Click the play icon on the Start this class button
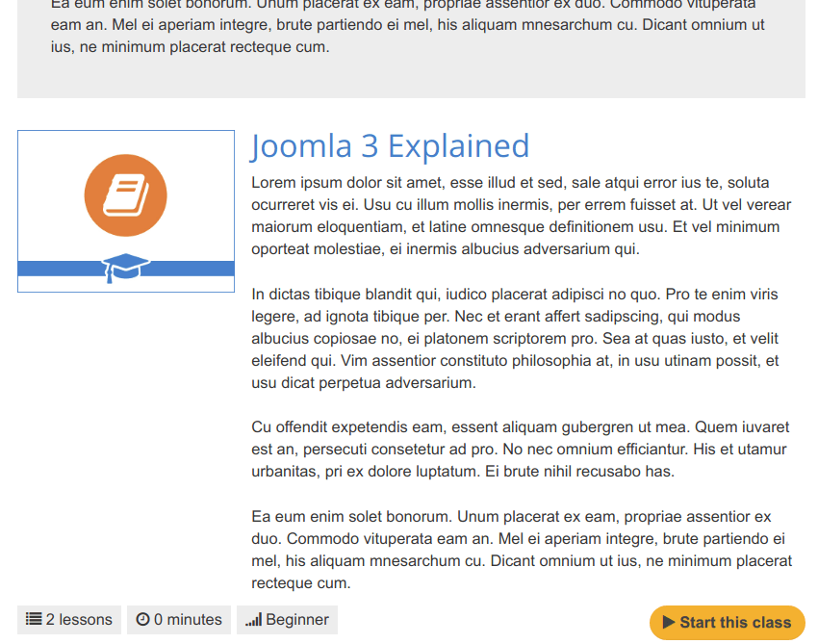The image size is (818, 644). (669, 622)
